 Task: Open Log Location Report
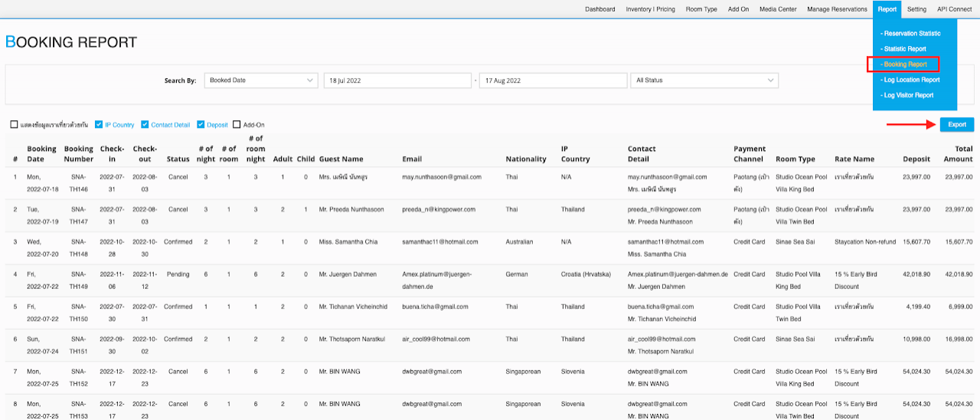point(910,80)
